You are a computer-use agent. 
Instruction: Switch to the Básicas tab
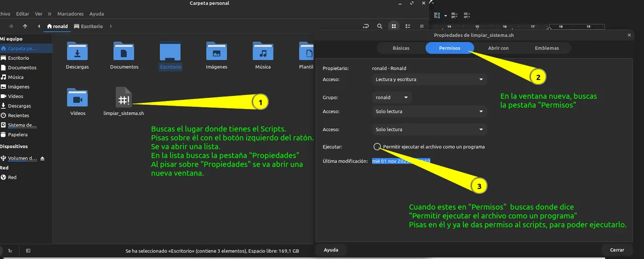[401, 48]
